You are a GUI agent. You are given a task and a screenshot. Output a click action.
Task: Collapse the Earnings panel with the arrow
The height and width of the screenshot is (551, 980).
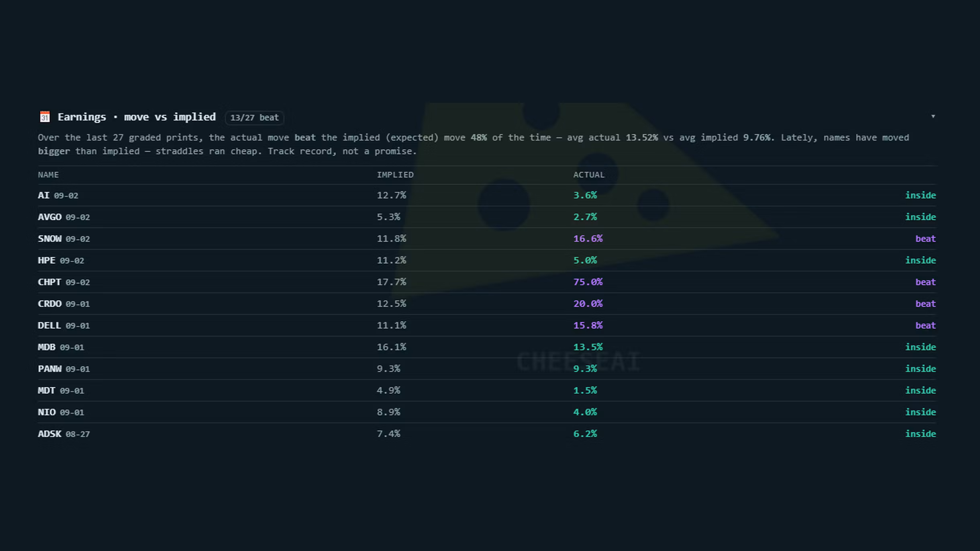[933, 116]
